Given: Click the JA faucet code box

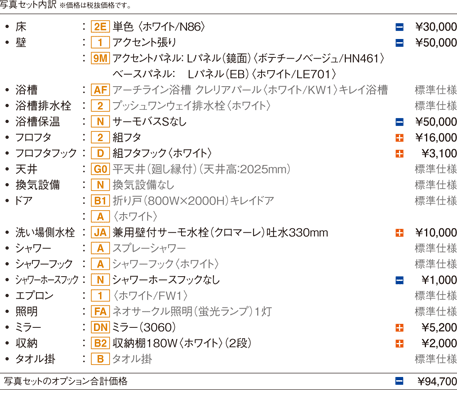Looking at the screenshot, I should click(100, 233).
